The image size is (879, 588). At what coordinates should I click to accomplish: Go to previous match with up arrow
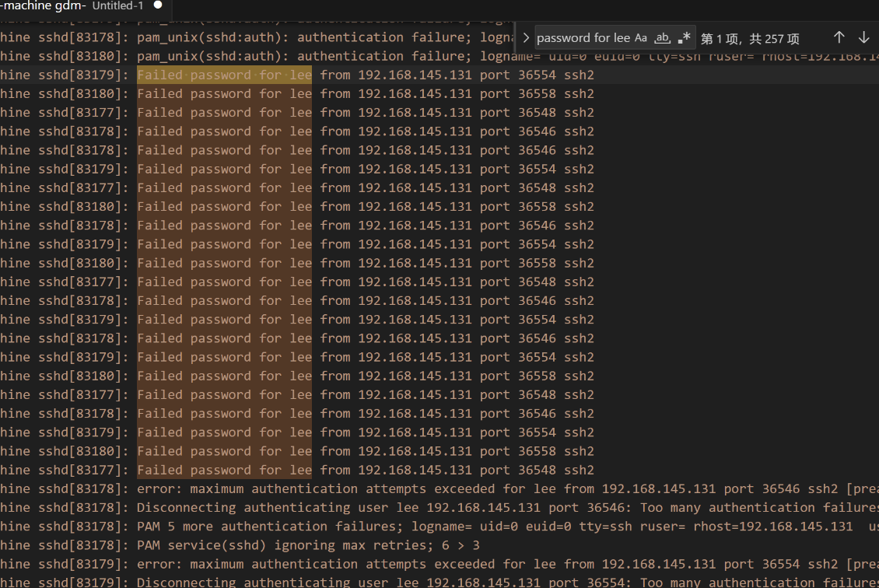point(839,38)
